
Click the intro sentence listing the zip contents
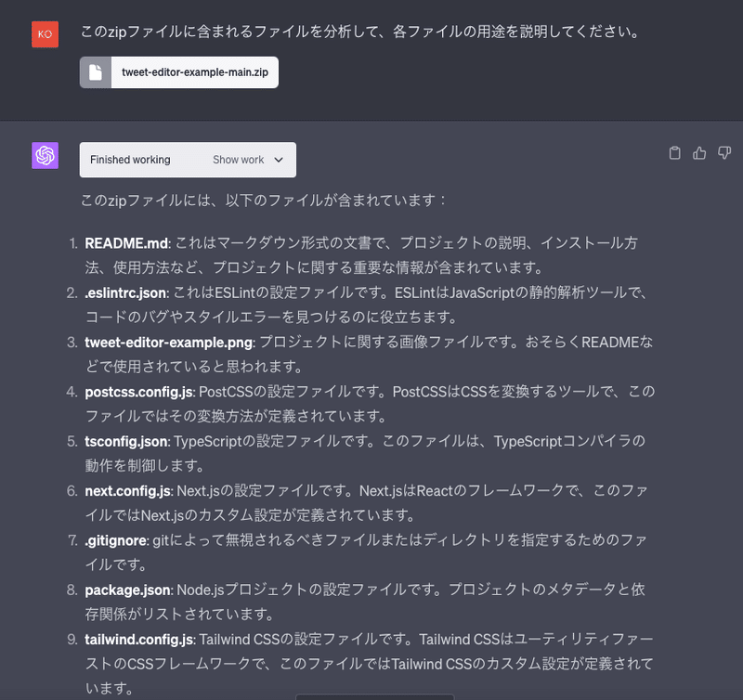(264, 201)
